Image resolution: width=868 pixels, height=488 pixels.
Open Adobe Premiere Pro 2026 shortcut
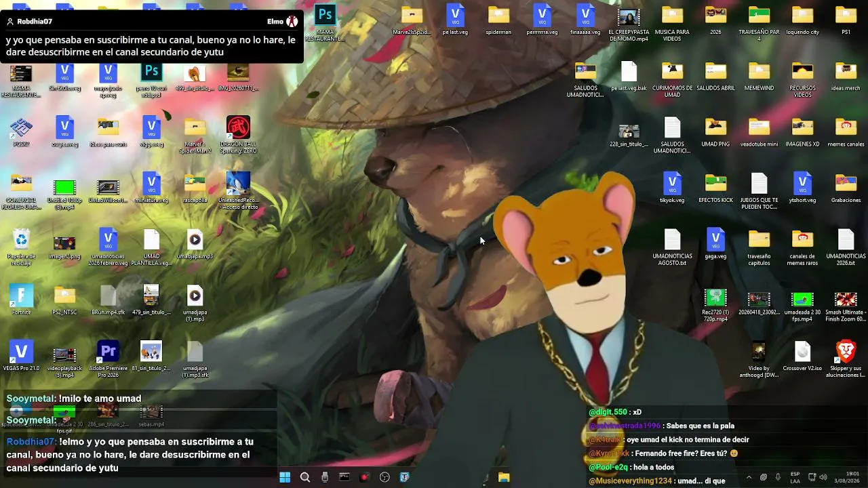pyautogui.click(x=108, y=359)
